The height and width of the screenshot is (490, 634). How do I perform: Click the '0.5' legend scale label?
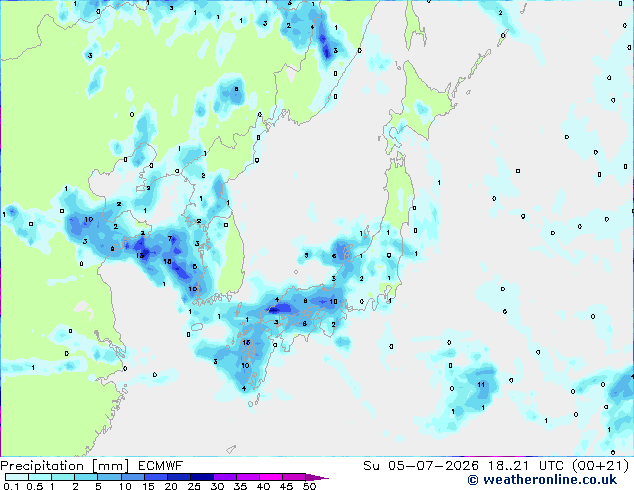(35, 486)
